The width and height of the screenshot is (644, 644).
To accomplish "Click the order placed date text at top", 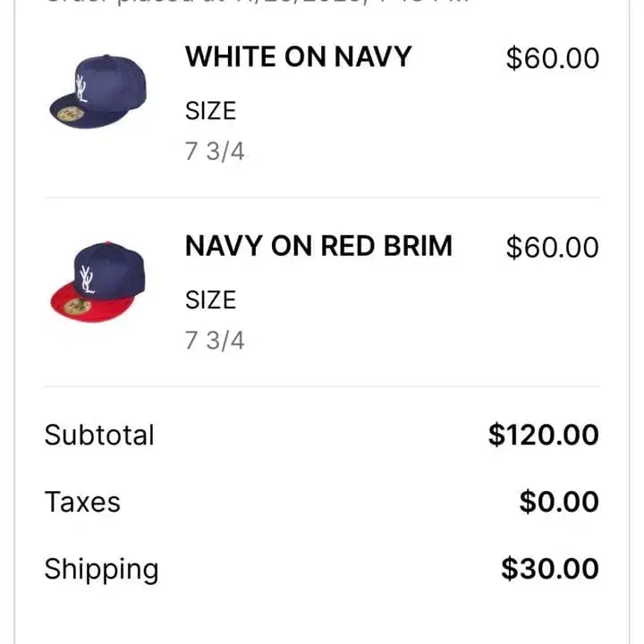I will click(x=258, y=2).
